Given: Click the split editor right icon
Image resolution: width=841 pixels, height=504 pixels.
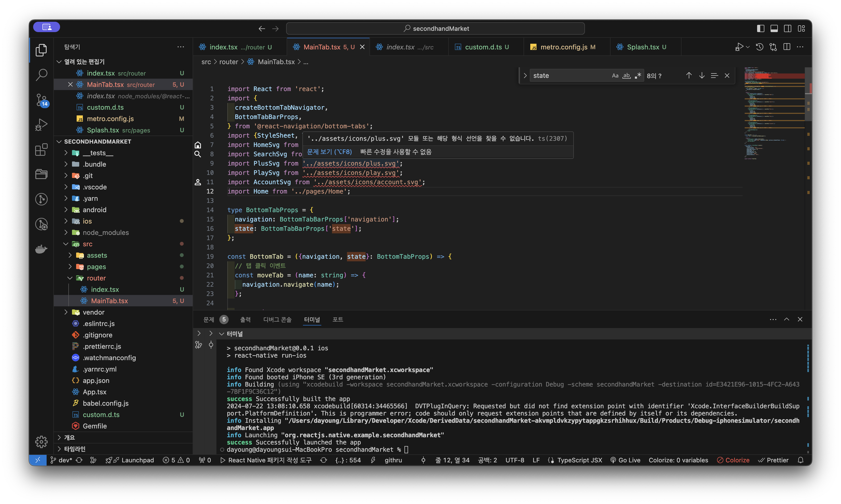Looking at the screenshot, I should tap(787, 47).
